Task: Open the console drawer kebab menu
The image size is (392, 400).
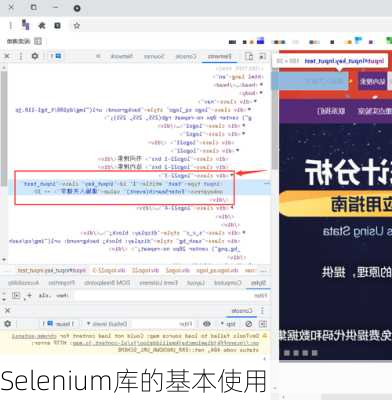Action: point(262,311)
